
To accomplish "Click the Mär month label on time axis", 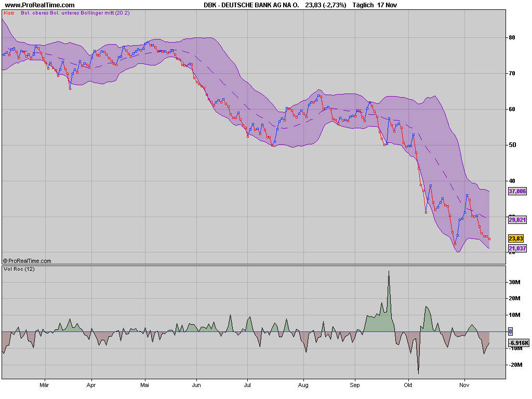I will click(x=44, y=385).
